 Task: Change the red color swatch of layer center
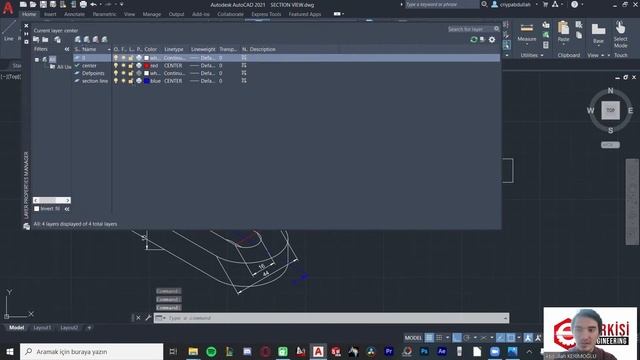pos(147,65)
